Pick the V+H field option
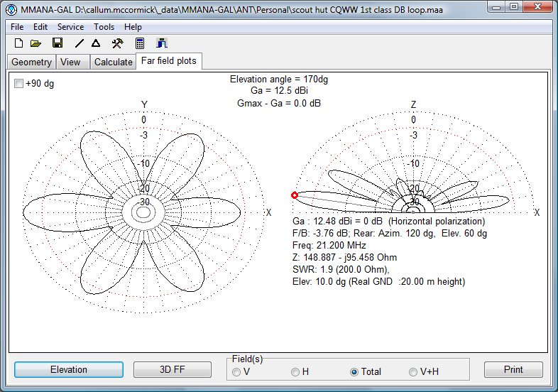 [x=413, y=371]
